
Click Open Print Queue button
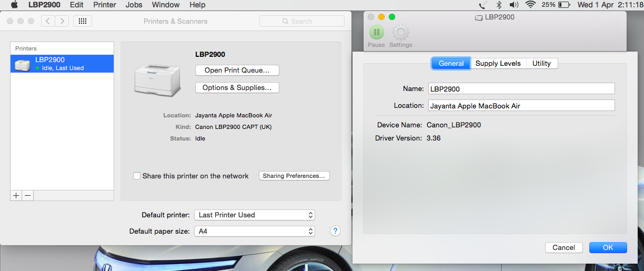click(237, 70)
